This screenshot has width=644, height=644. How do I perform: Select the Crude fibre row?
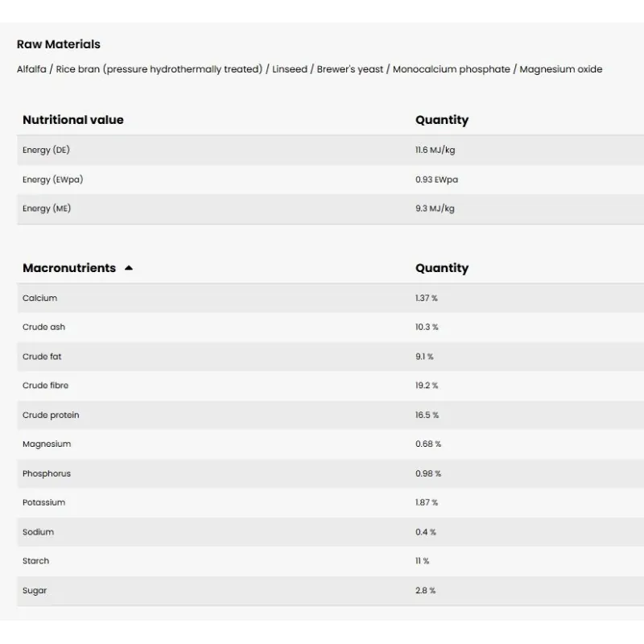pos(46,386)
